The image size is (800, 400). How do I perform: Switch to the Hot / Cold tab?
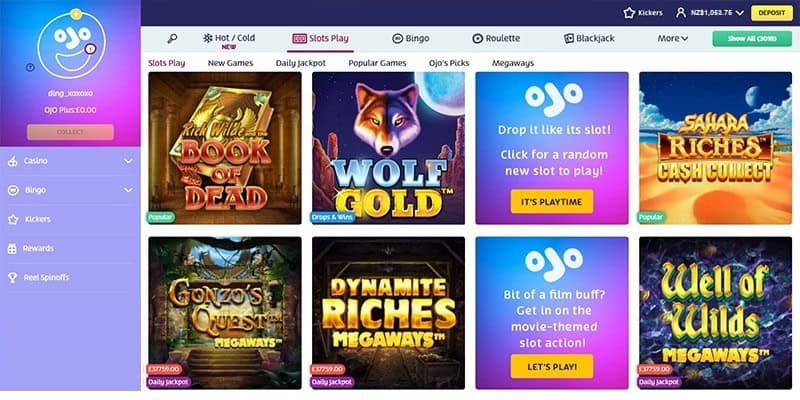point(229,39)
